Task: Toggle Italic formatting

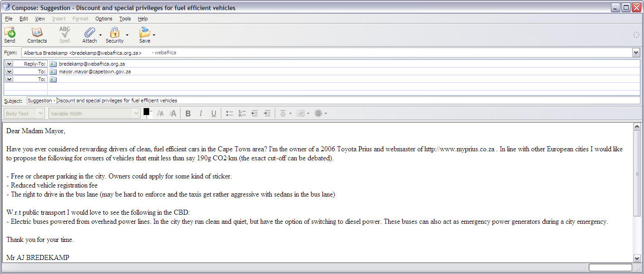Action: 200,114
